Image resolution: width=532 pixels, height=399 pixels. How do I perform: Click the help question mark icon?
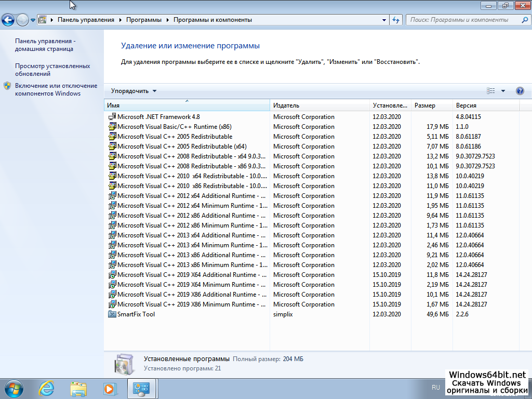pos(520,91)
